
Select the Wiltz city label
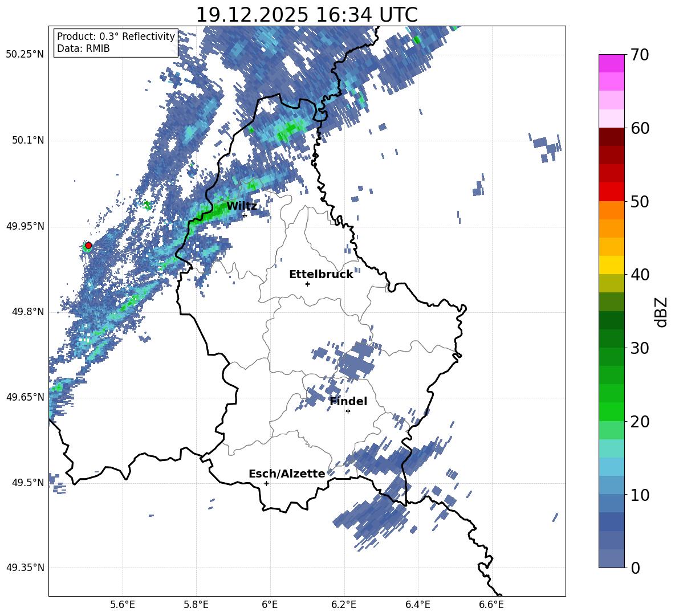[x=242, y=206]
